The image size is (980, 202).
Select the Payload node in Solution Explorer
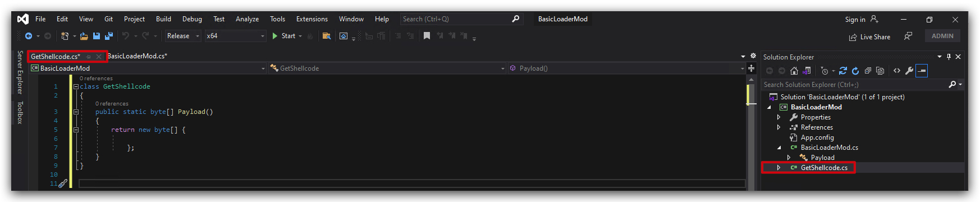(822, 158)
